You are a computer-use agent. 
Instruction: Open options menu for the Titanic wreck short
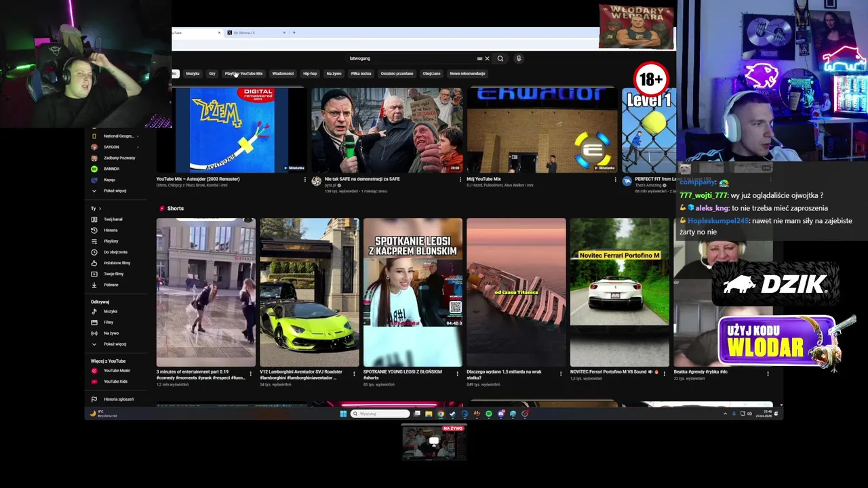pos(560,373)
